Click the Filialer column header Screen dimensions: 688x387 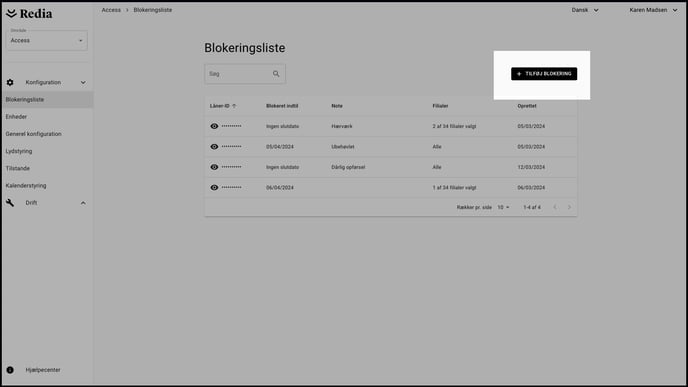point(440,106)
